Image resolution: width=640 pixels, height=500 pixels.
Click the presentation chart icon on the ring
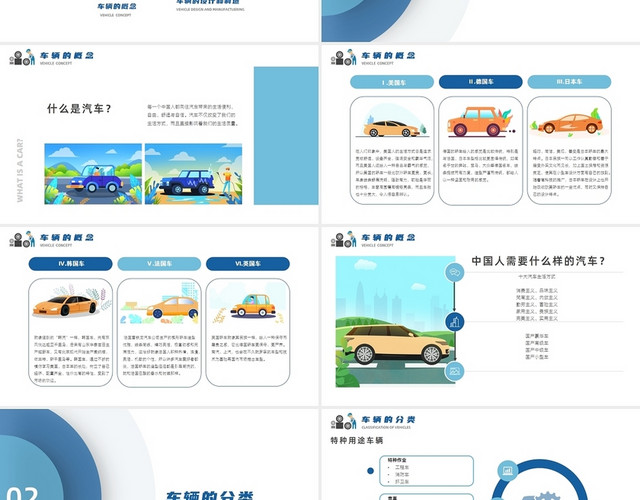tap(507, 471)
